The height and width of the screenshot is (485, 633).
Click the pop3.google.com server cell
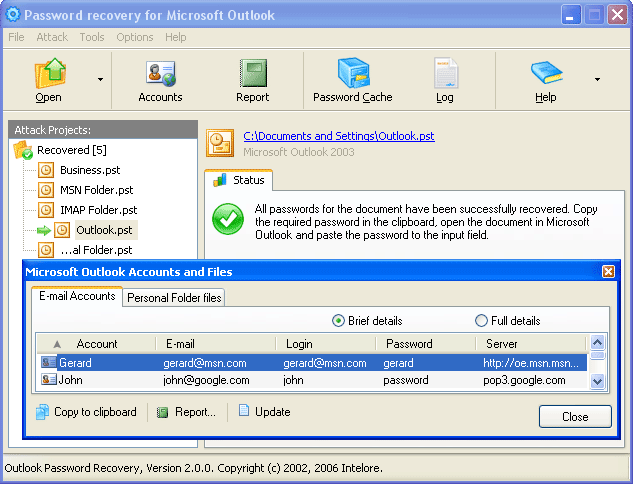(524, 380)
